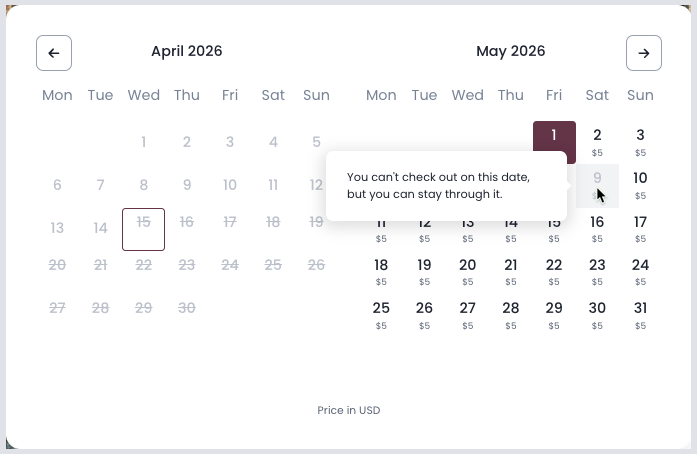
Task: Select May 1 highlighted date
Action: [554, 141]
